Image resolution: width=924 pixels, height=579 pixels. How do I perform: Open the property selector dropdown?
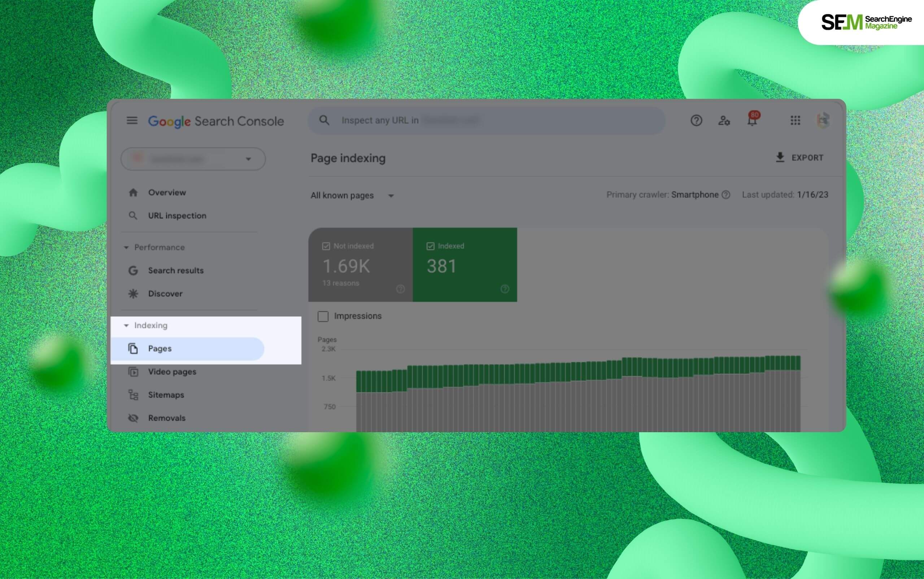coord(193,159)
